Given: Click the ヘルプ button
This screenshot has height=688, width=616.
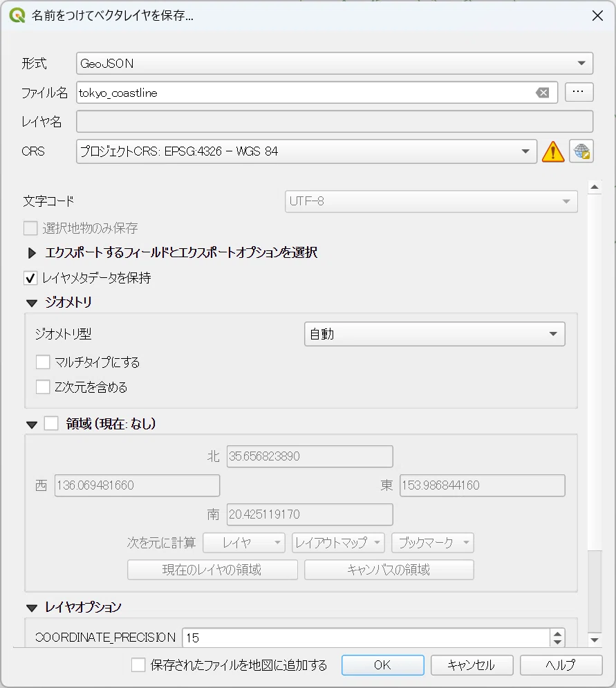Looking at the screenshot, I should pyautogui.click(x=561, y=665).
